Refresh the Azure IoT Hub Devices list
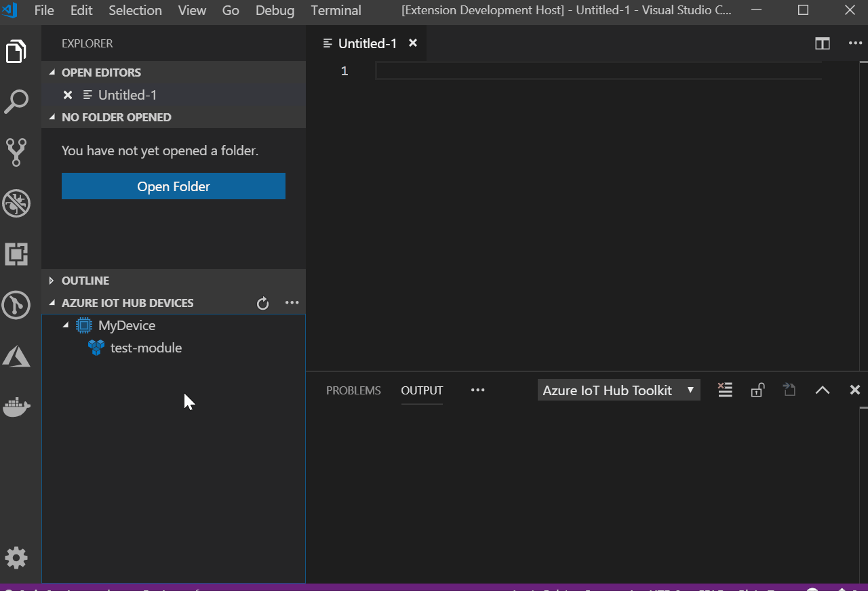Image resolution: width=868 pixels, height=591 pixels. [x=263, y=303]
